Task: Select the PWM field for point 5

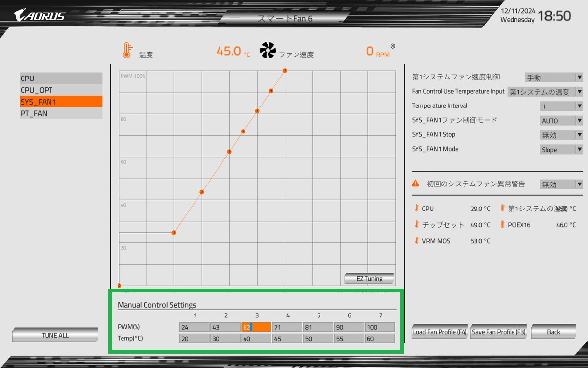Action: (x=318, y=327)
